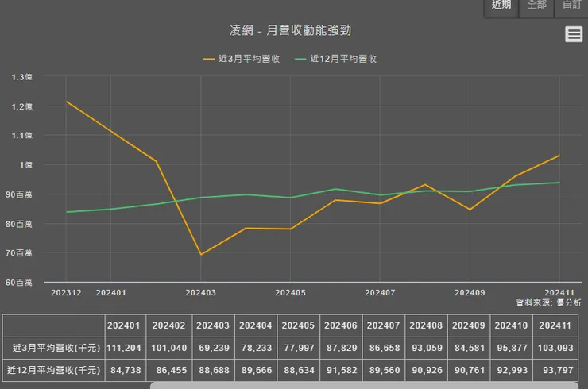Click the 202404 column header

click(256, 325)
